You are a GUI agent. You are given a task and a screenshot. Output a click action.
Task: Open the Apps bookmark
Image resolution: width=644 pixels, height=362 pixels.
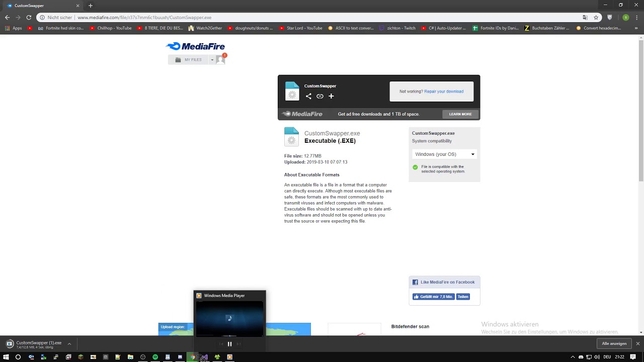14,28
